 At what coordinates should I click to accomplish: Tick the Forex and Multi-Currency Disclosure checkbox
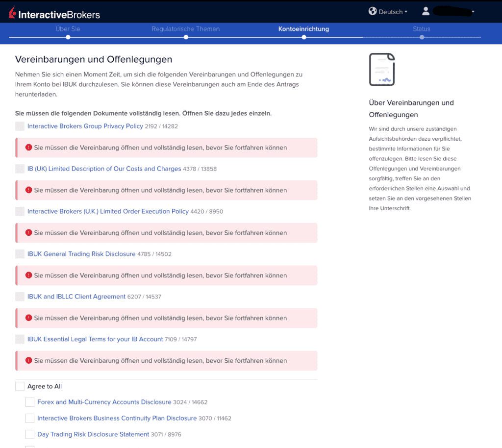pos(30,402)
